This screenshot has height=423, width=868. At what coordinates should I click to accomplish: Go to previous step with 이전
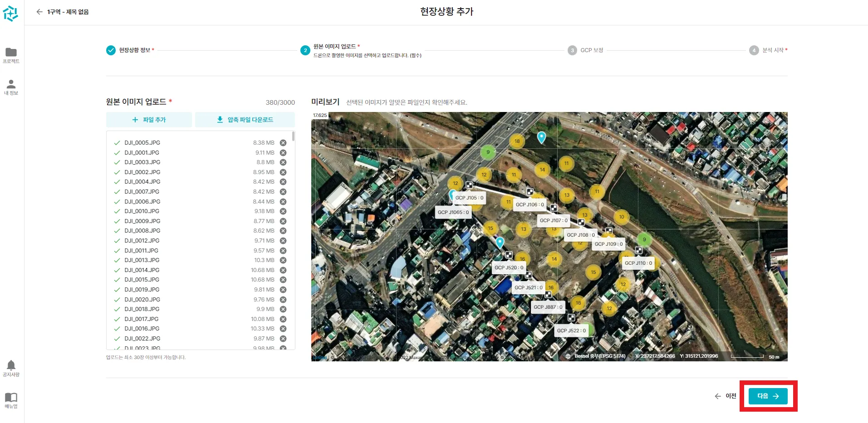point(725,396)
